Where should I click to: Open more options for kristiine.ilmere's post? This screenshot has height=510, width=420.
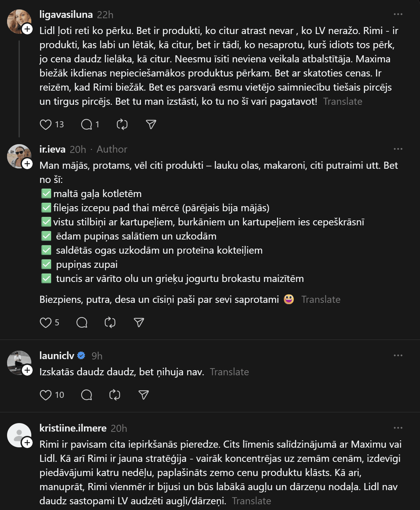click(398, 428)
